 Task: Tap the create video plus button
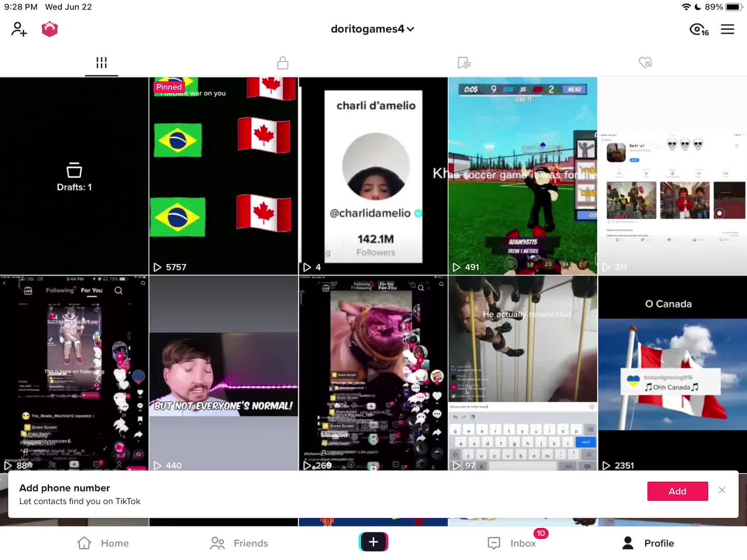[373, 542]
